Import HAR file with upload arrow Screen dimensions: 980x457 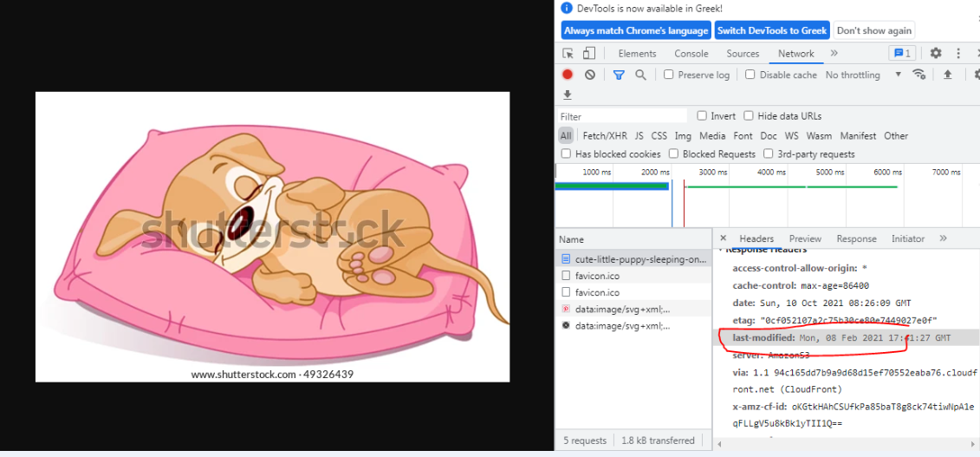947,75
